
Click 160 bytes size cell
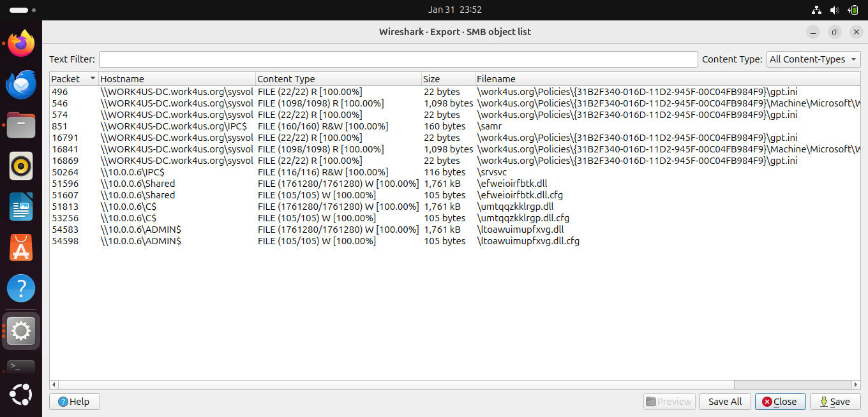pos(445,126)
